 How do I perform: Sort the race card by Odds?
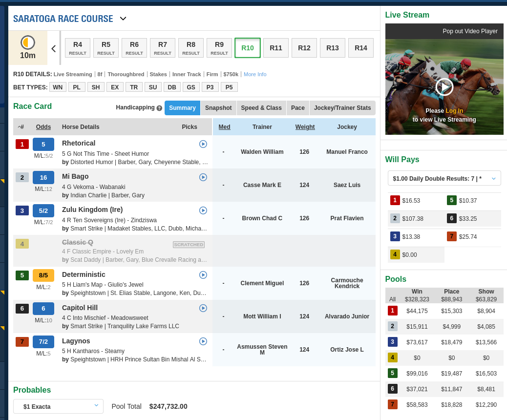pyautogui.click(x=43, y=127)
